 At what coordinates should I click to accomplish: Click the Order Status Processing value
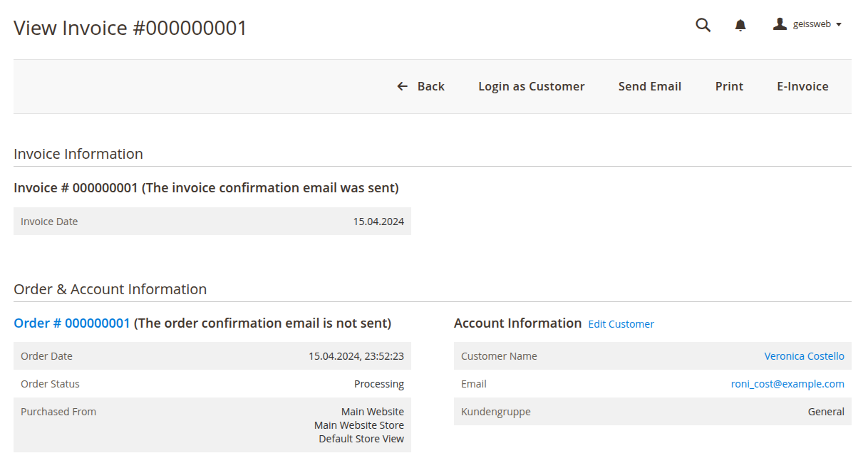379,384
